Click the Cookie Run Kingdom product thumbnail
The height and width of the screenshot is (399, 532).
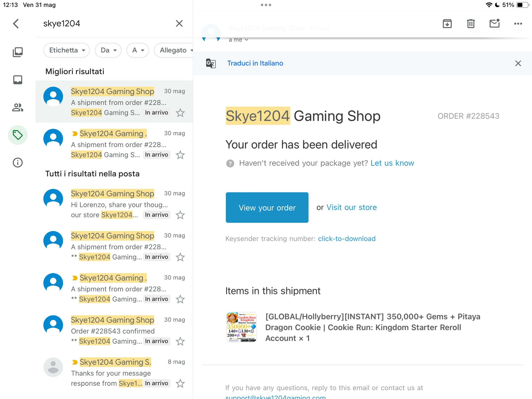click(x=241, y=327)
